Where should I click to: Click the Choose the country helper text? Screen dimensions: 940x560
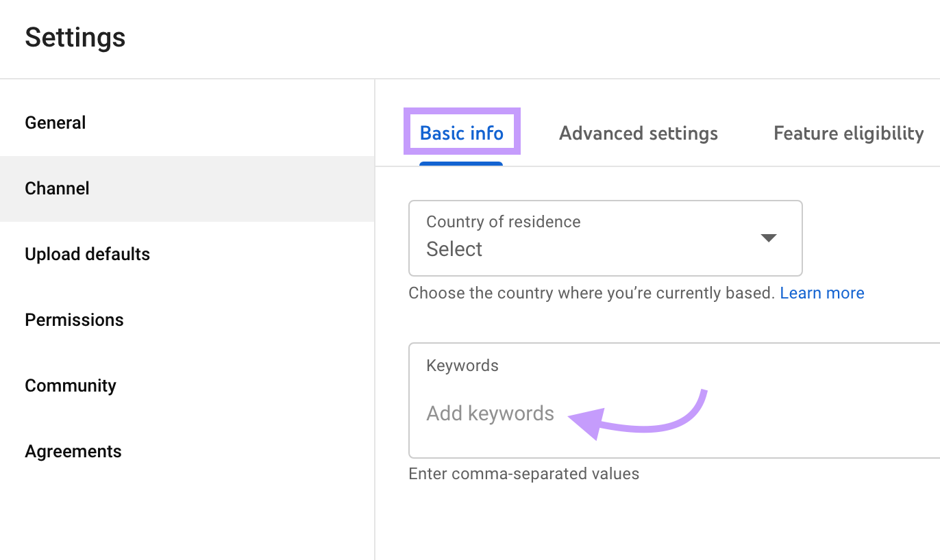[x=593, y=292]
